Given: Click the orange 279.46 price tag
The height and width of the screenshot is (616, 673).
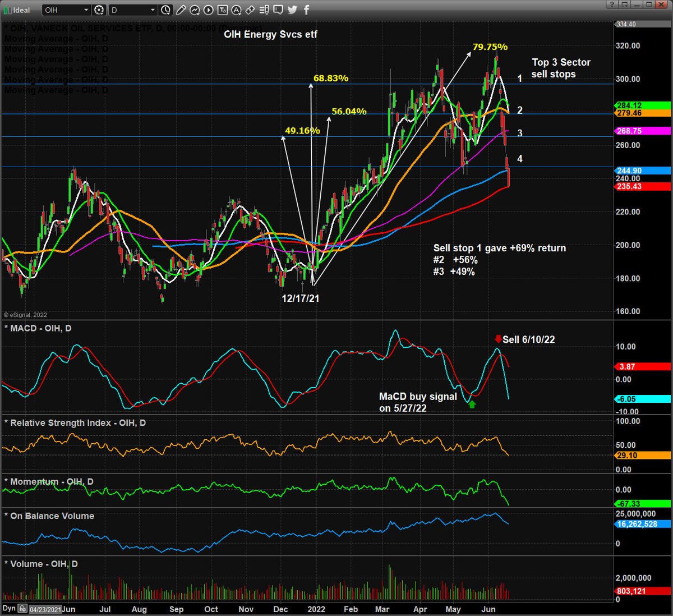Looking at the screenshot, I should point(643,113).
